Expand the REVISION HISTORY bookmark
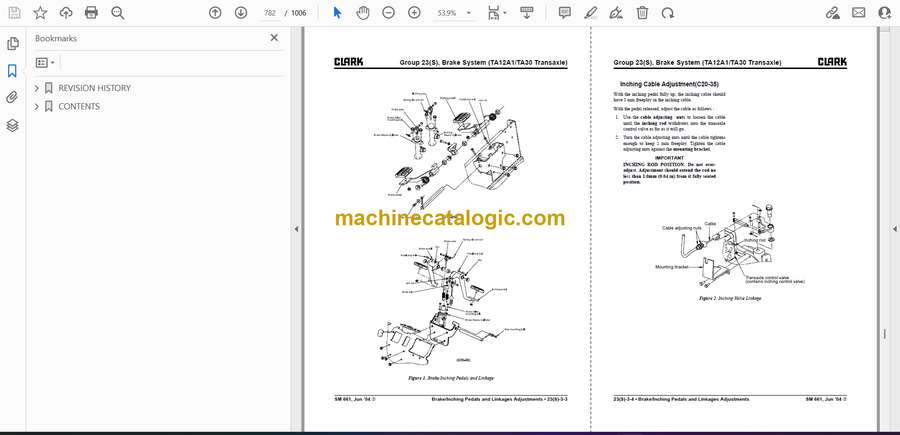Screen dimensions: 900x435 [x=37, y=88]
